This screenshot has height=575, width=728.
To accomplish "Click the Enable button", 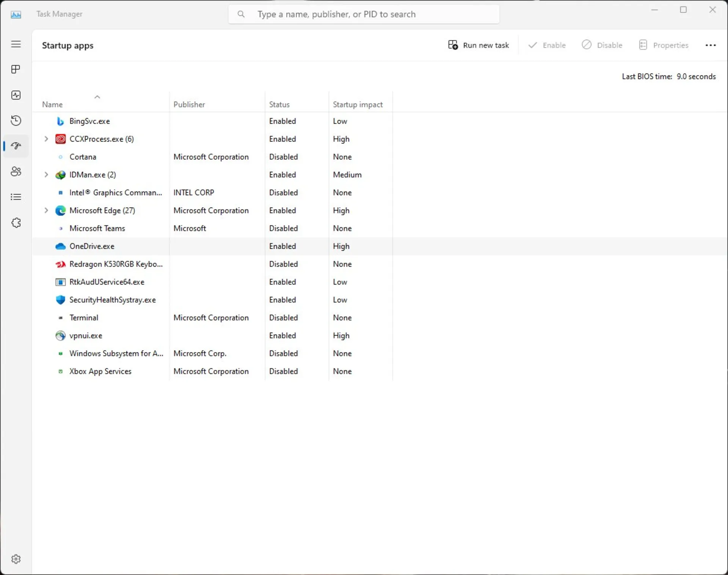I will tap(547, 45).
